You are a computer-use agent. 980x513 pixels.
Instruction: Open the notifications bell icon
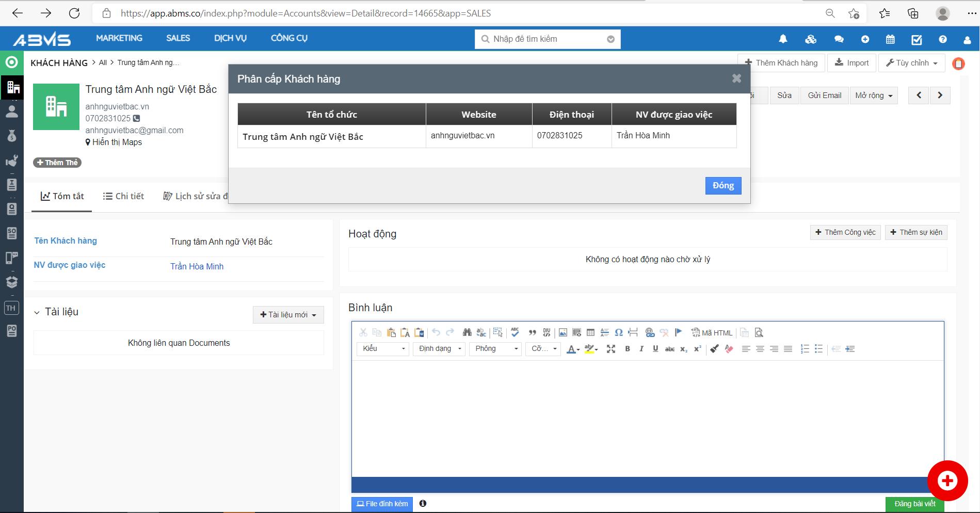[783, 39]
